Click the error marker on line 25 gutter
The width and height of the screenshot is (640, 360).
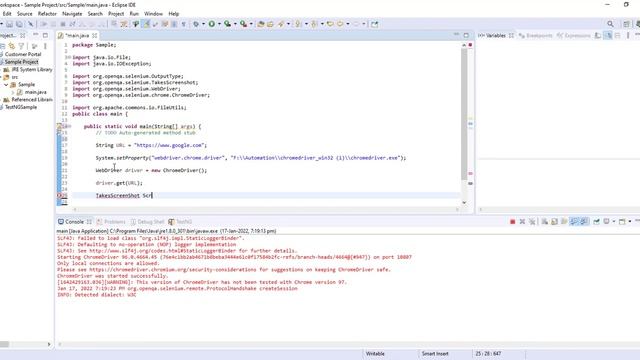pos(59,196)
